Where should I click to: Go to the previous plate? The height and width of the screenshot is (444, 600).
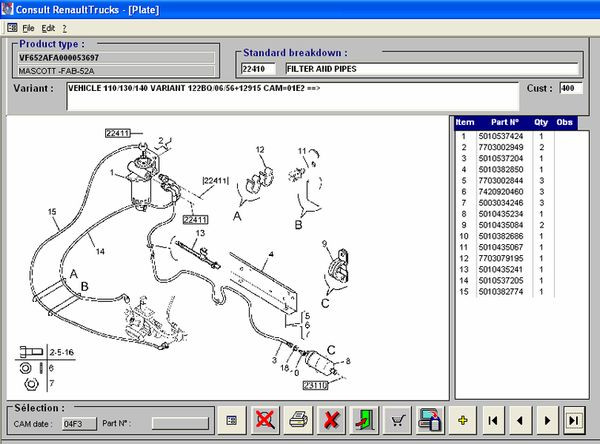coord(519,420)
